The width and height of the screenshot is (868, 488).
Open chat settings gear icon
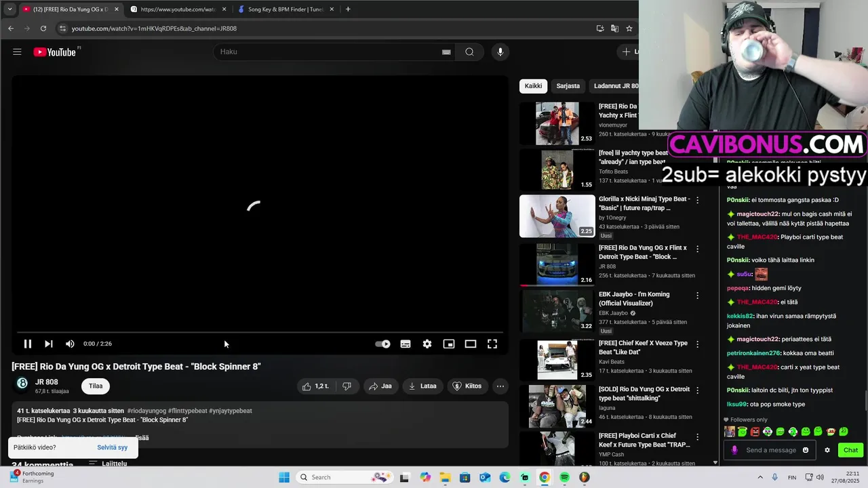[x=827, y=450]
